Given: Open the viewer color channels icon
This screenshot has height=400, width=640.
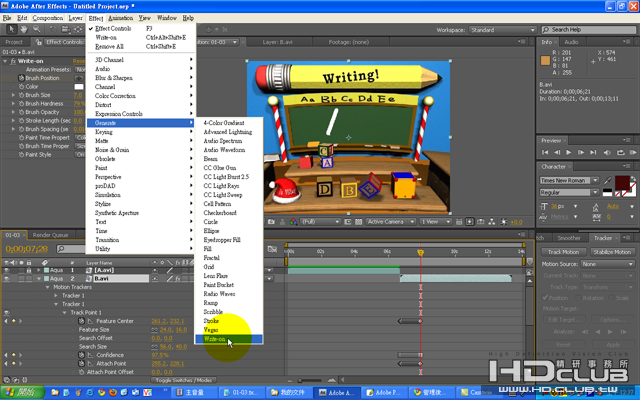Looking at the screenshot, I should tap(293, 222).
